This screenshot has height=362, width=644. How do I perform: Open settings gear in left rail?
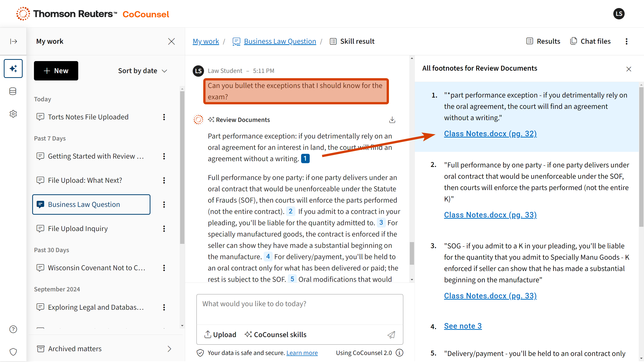tap(13, 114)
